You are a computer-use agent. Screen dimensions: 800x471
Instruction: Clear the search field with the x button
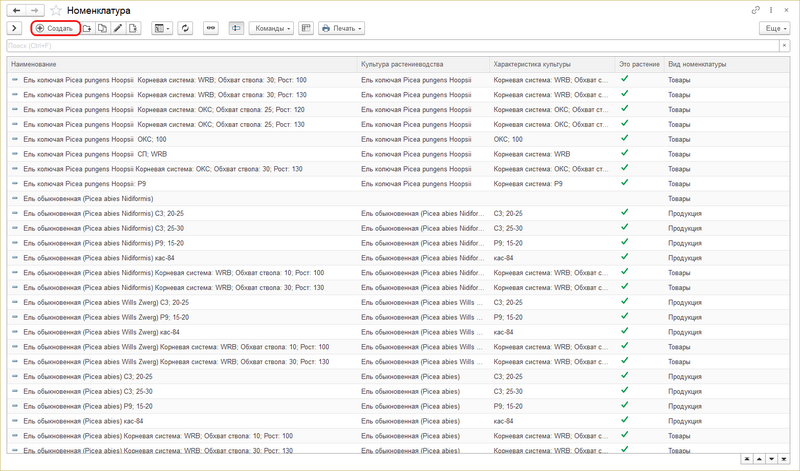click(784, 45)
